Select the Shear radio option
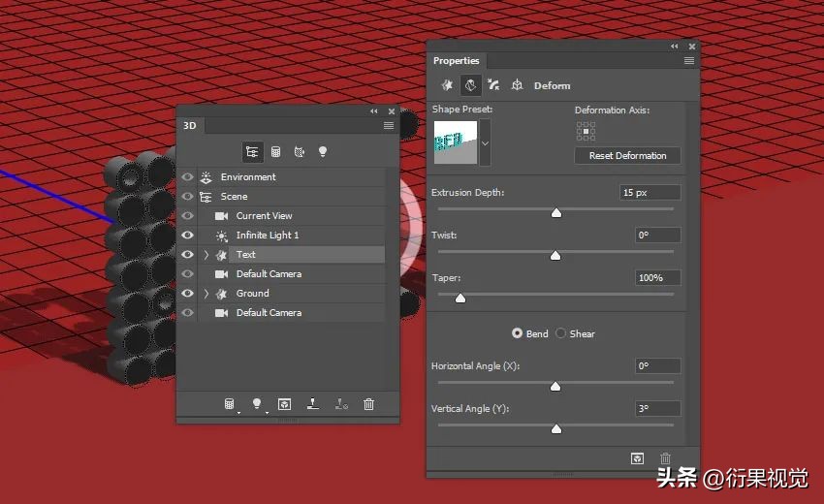 [560, 333]
